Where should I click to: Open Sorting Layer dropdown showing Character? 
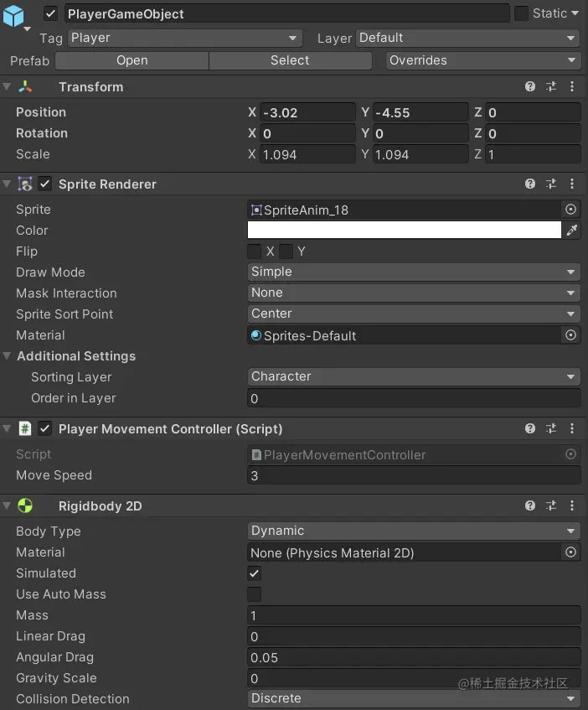tap(414, 376)
